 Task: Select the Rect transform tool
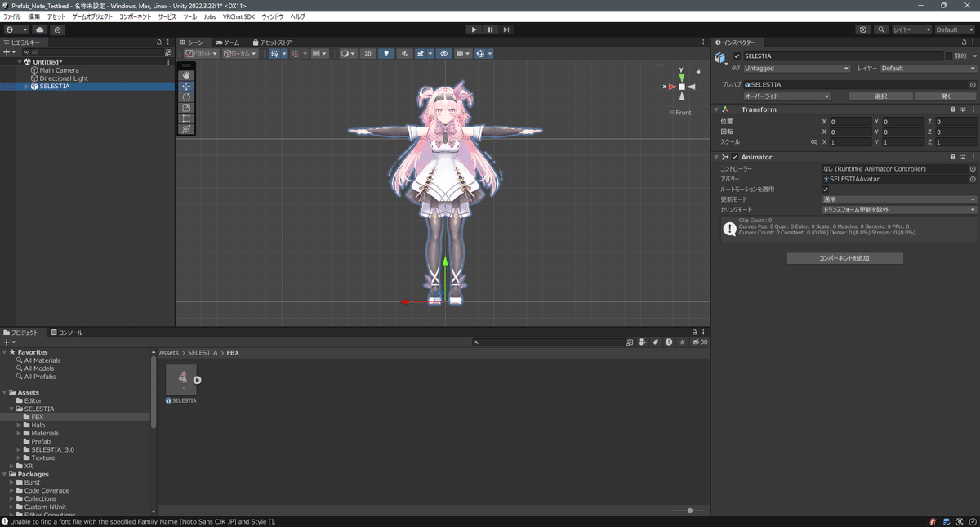(186, 118)
